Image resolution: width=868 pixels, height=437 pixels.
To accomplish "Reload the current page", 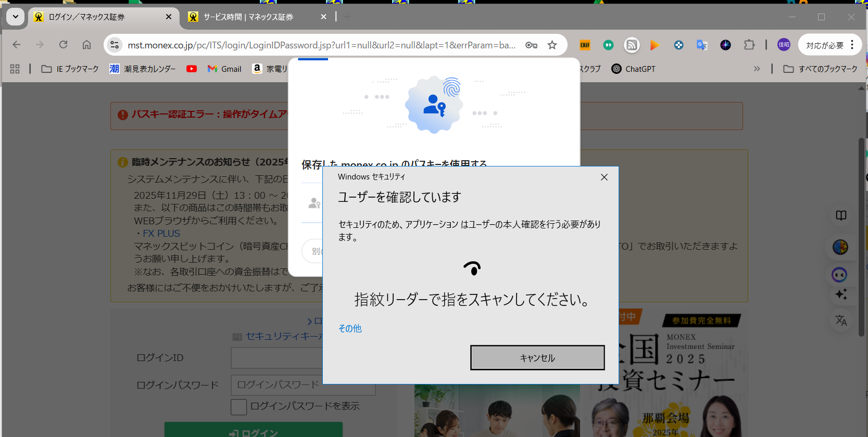I will (63, 45).
